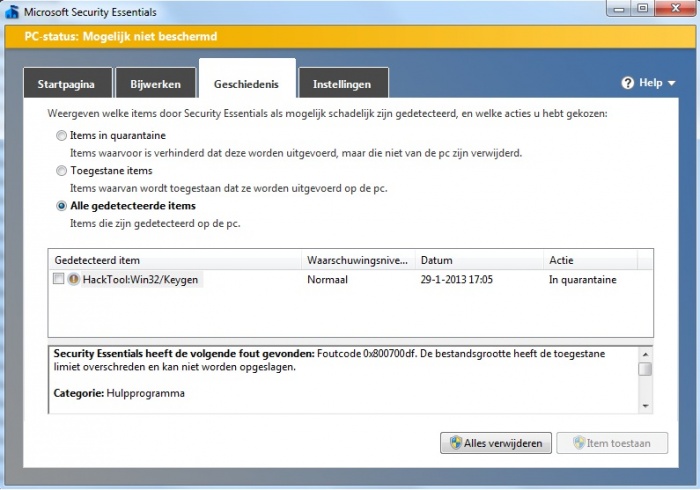700x490 pixels.
Task: Go to the Instellingen tab
Action: pyautogui.click(x=343, y=83)
